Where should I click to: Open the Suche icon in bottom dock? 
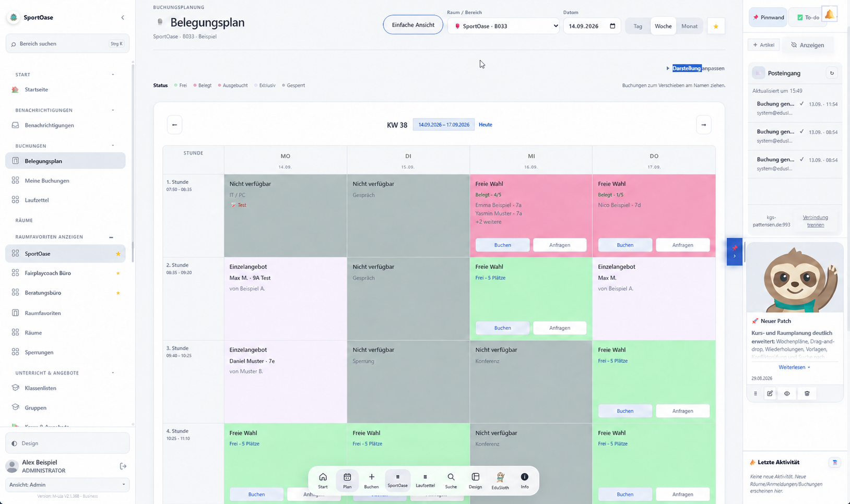click(451, 481)
